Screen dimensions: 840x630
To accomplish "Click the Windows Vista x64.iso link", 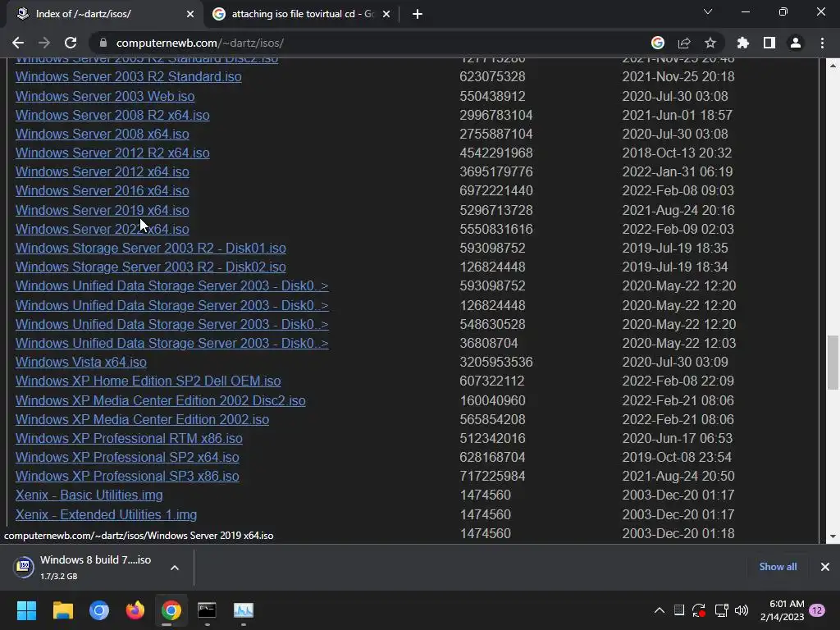I will click(x=81, y=362).
